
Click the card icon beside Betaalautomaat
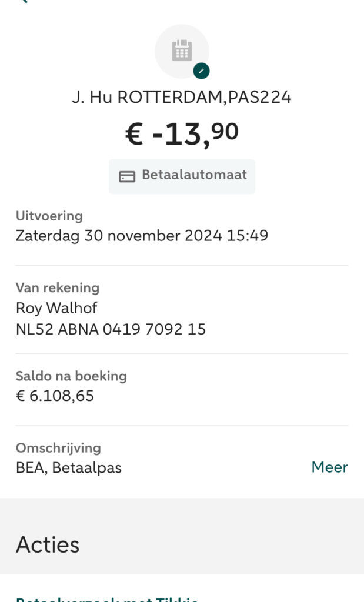coord(127,176)
